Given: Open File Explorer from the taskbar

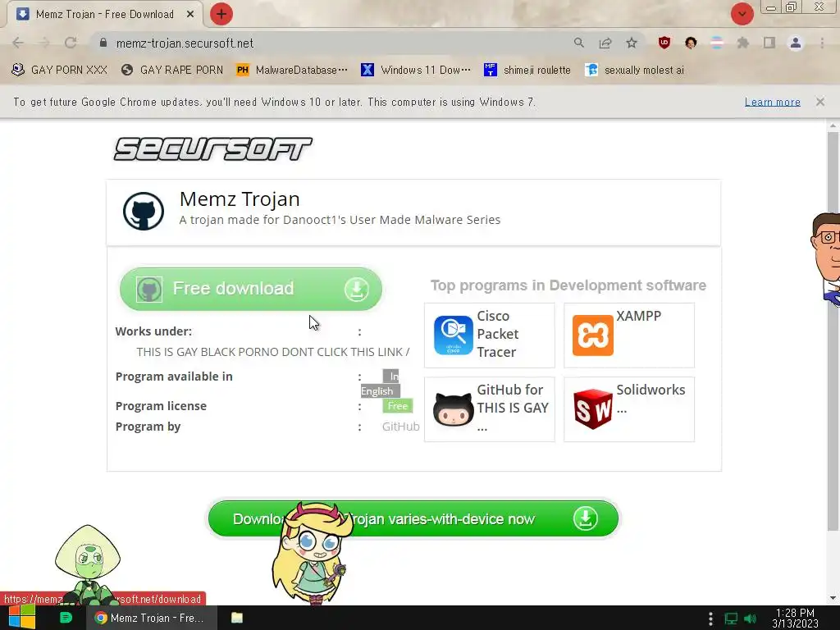Looking at the screenshot, I should point(237,618).
